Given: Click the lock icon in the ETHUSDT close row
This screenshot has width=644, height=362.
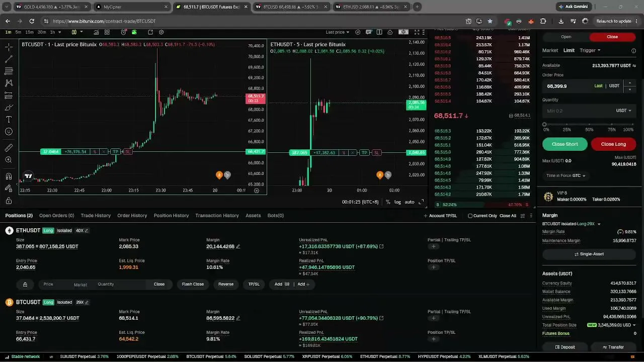Looking at the screenshot, I should (x=25, y=285).
